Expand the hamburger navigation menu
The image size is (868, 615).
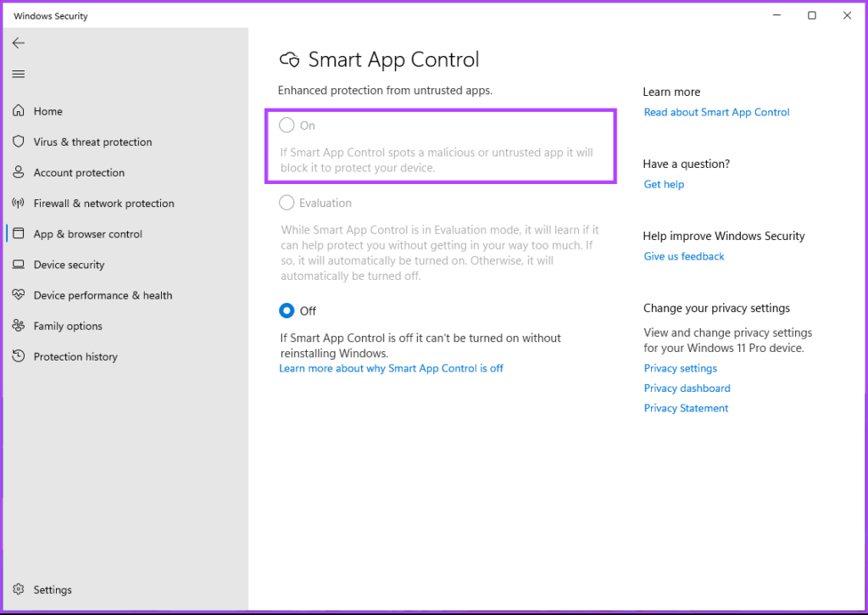click(19, 74)
